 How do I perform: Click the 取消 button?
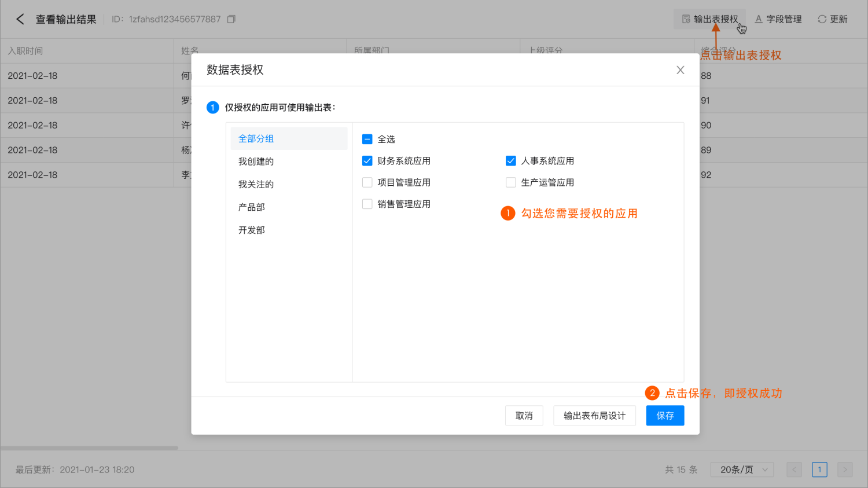(524, 416)
